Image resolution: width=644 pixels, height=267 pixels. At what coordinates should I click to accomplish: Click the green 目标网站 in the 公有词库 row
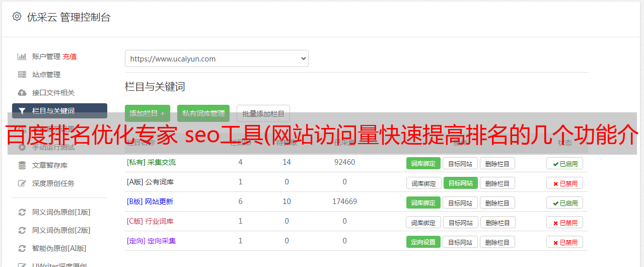[x=461, y=183]
